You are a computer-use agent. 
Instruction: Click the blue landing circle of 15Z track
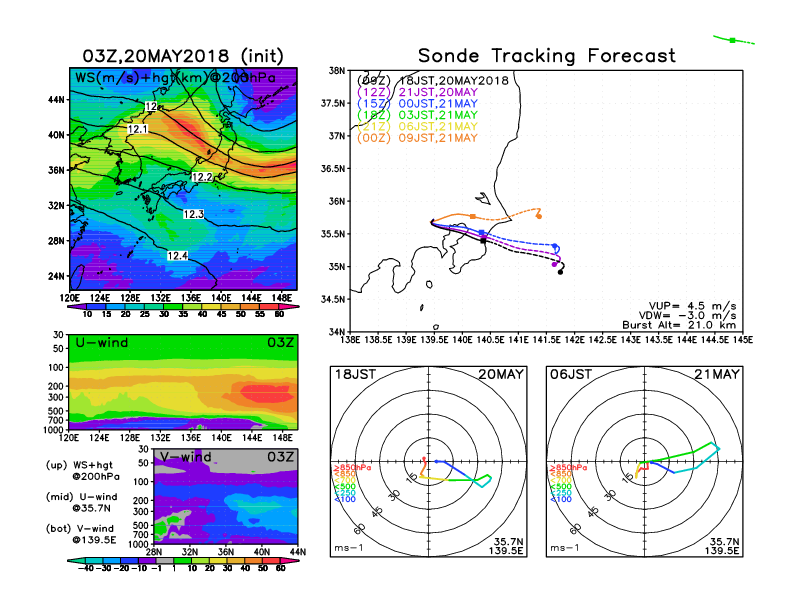(x=556, y=246)
